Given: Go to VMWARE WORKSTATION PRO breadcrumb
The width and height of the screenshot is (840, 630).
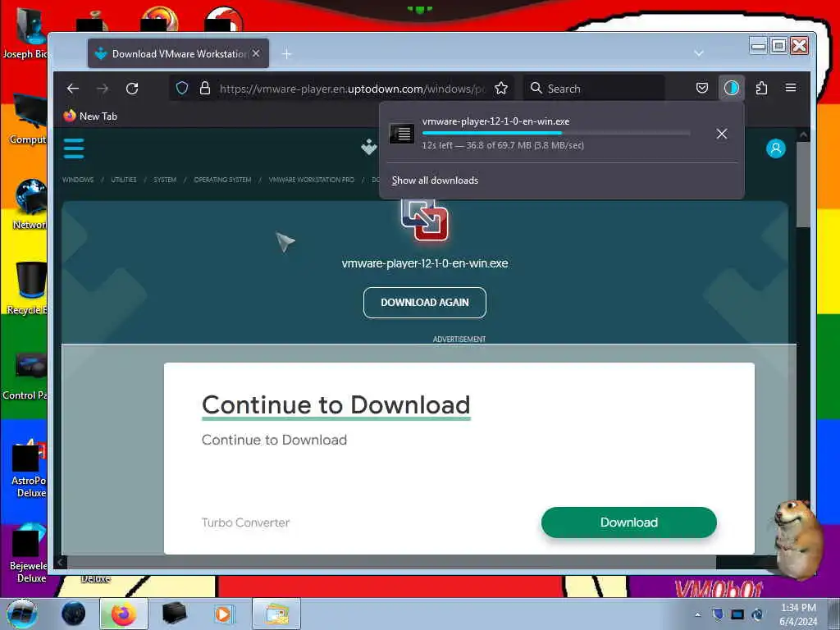Looking at the screenshot, I should pos(311,180).
